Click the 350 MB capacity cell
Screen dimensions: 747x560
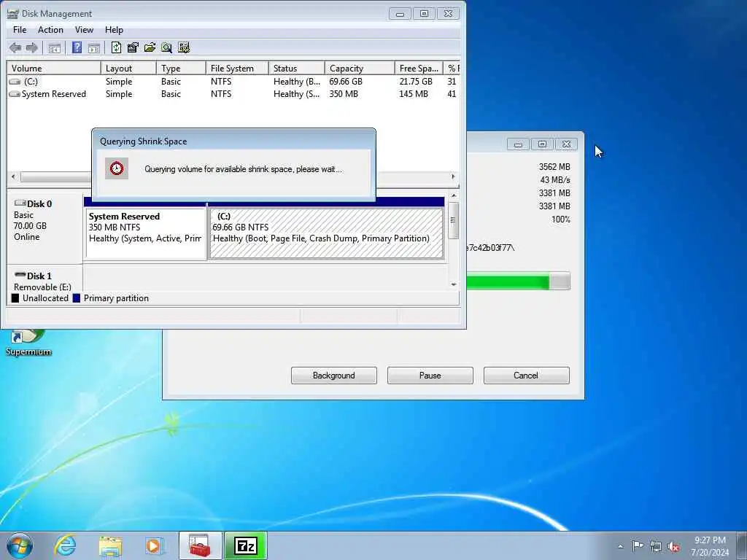coord(344,94)
